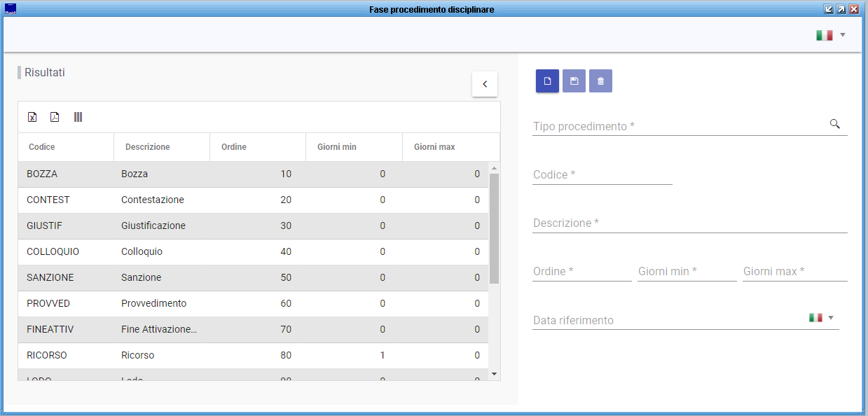Export results to Excel icon
Viewport: 868px width, 416px height.
(x=32, y=117)
